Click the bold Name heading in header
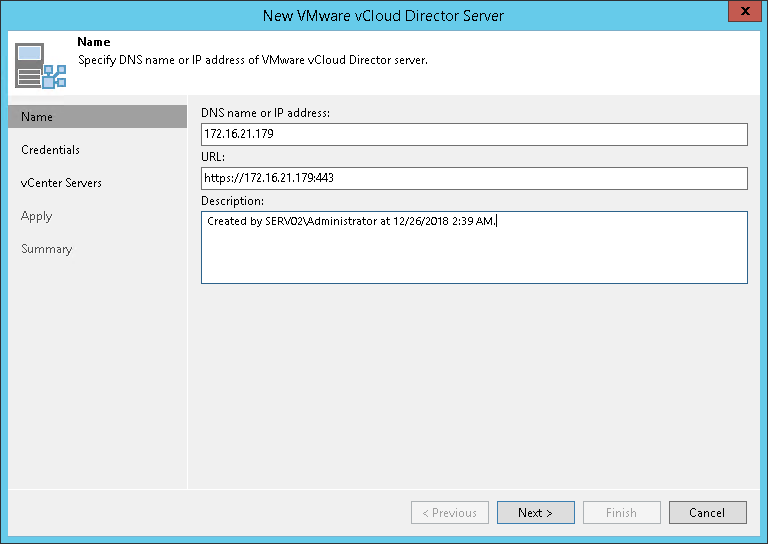Viewport: 768px width, 544px height. point(93,43)
